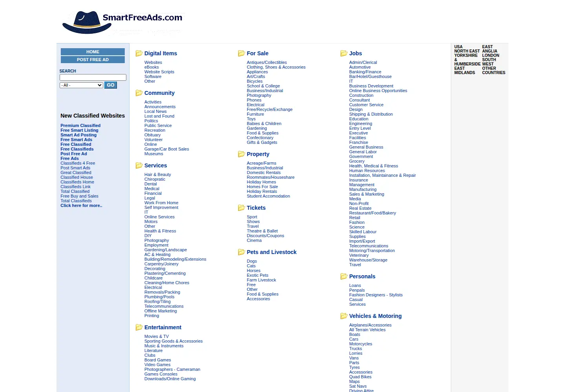Click the Property folder icon

(x=241, y=154)
